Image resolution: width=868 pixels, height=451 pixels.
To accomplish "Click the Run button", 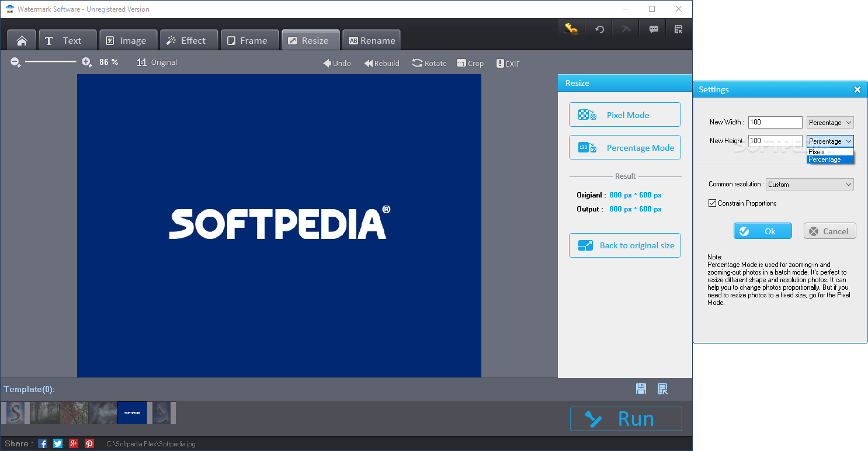I will tap(626, 419).
